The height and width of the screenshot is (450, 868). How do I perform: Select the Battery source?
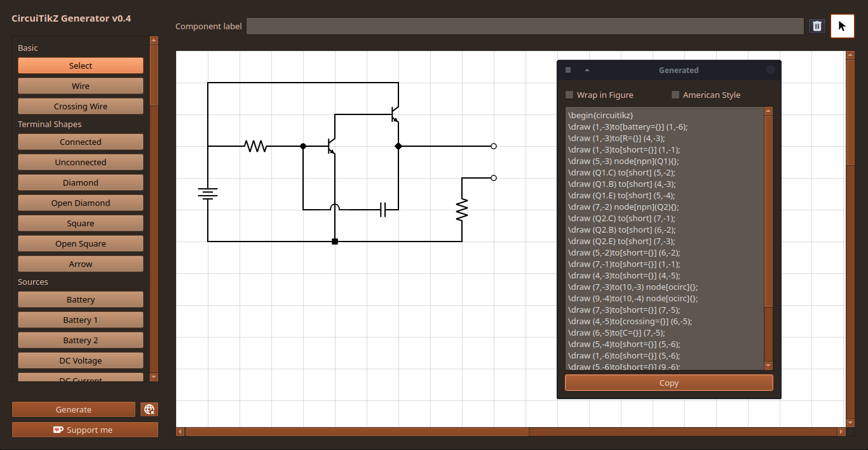81,299
